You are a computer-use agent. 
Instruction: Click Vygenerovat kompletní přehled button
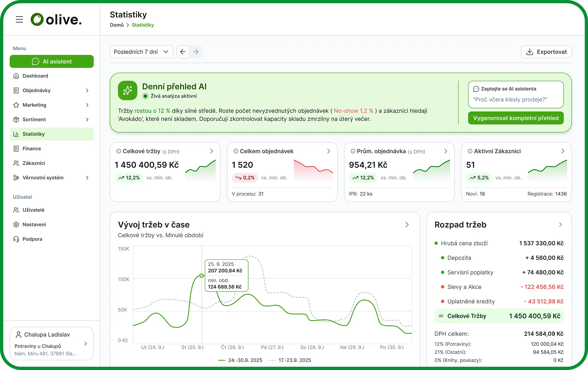(516, 118)
